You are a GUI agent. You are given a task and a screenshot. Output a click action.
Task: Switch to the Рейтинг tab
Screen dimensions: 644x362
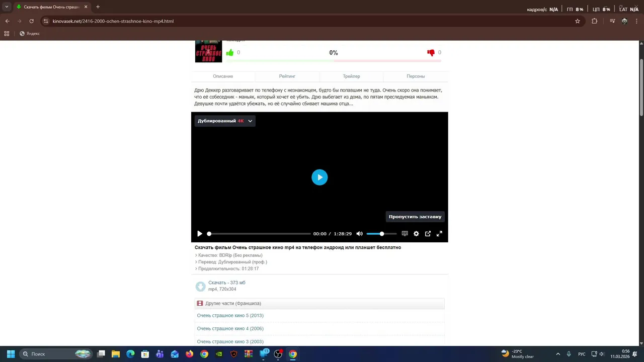coord(287,76)
